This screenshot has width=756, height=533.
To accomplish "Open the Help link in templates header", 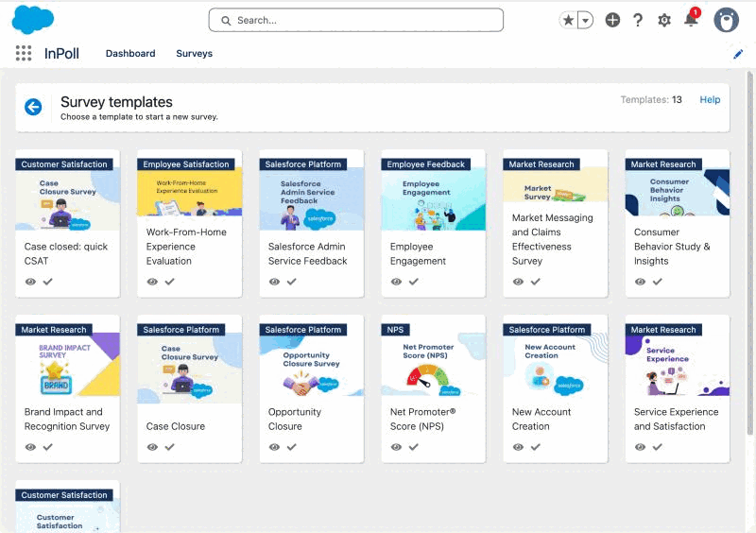I will point(710,100).
